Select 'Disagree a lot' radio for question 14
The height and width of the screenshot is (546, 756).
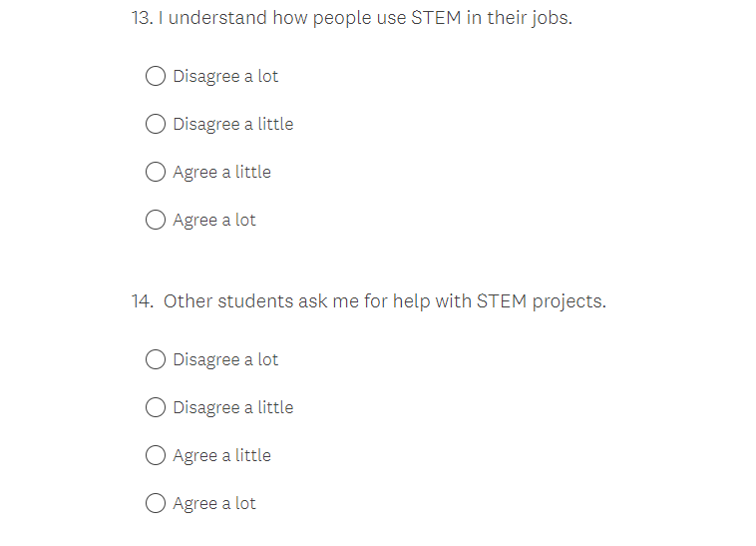(x=156, y=359)
